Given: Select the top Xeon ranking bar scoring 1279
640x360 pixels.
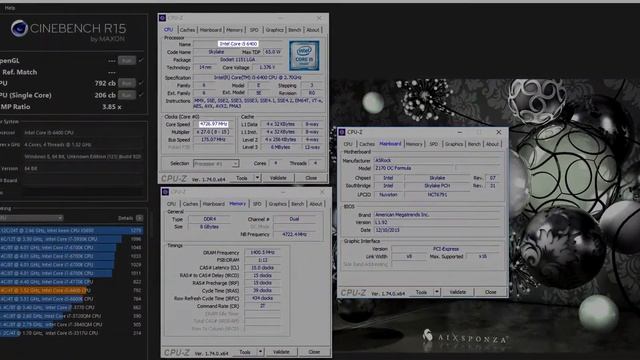Looking at the screenshot, I should [x=71, y=231].
